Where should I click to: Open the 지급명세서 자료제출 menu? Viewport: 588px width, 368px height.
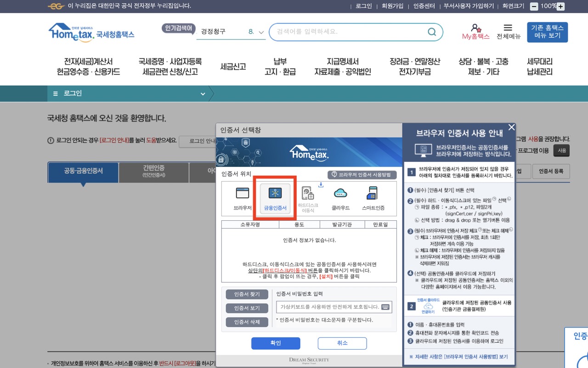pyautogui.click(x=343, y=67)
